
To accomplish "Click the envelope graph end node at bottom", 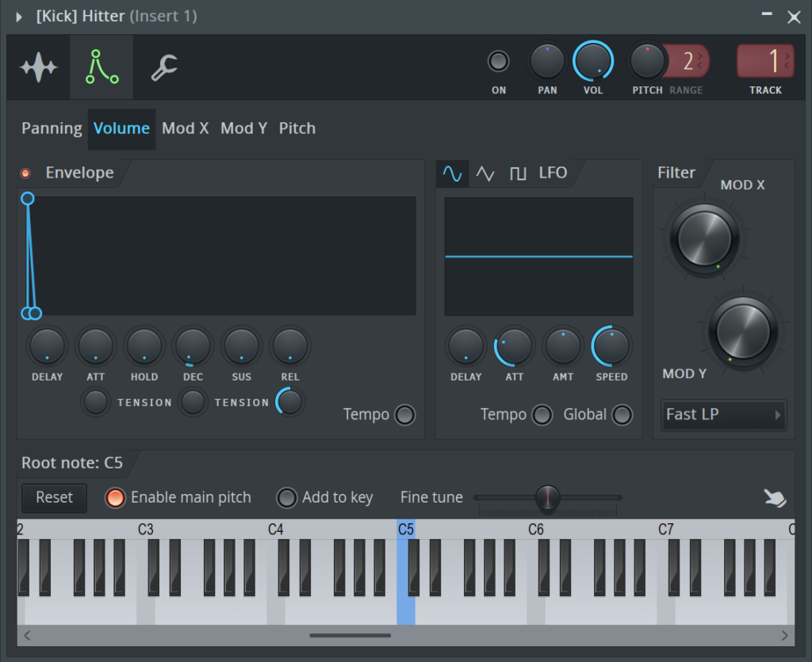I will tap(35, 313).
